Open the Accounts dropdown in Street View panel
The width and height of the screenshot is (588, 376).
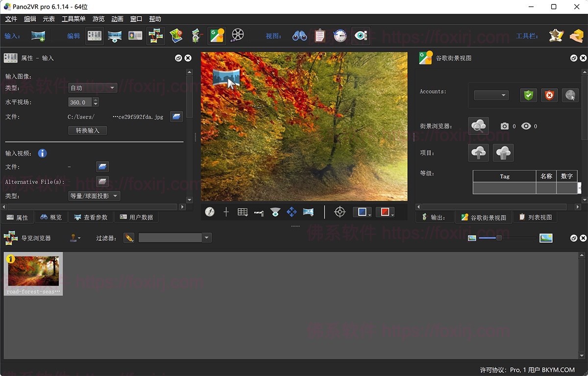click(490, 95)
